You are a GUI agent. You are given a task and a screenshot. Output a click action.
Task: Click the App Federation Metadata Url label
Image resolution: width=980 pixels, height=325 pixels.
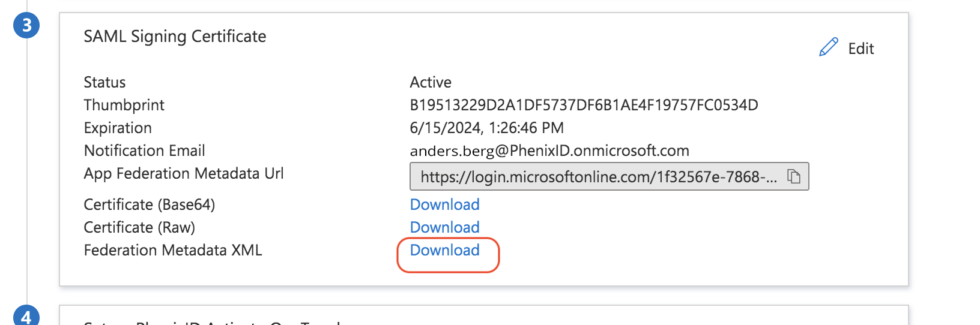pyautogui.click(x=183, y=173)
